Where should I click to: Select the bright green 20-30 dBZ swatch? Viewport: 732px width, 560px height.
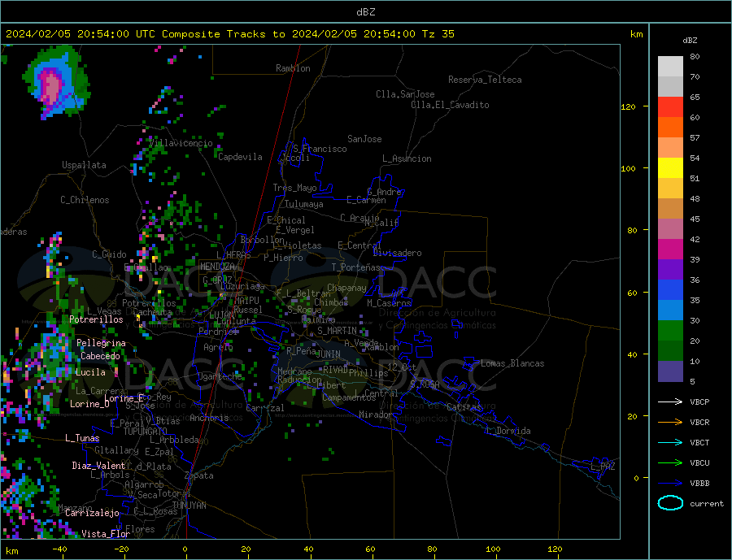pos(670,331)
